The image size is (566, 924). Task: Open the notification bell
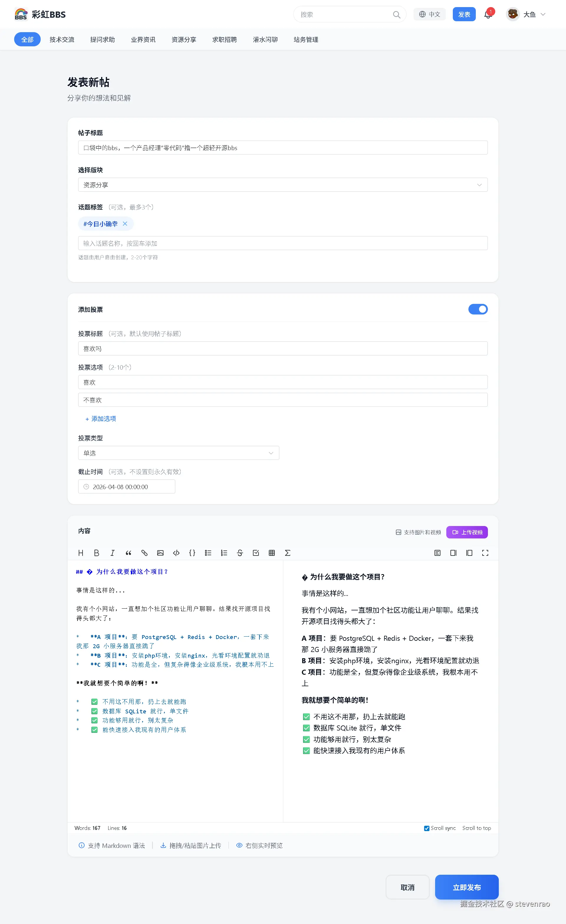(488, 15)
